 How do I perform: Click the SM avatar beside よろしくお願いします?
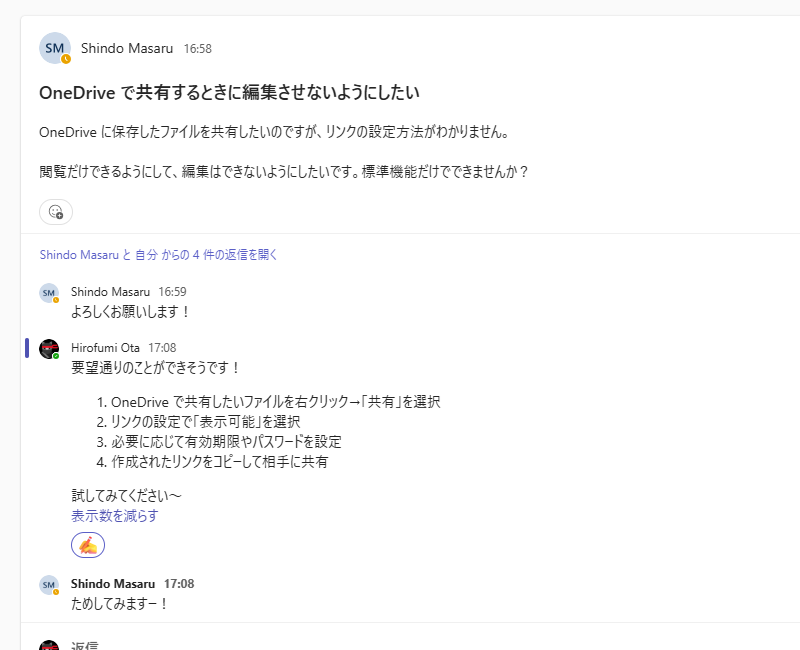point(49,292)
